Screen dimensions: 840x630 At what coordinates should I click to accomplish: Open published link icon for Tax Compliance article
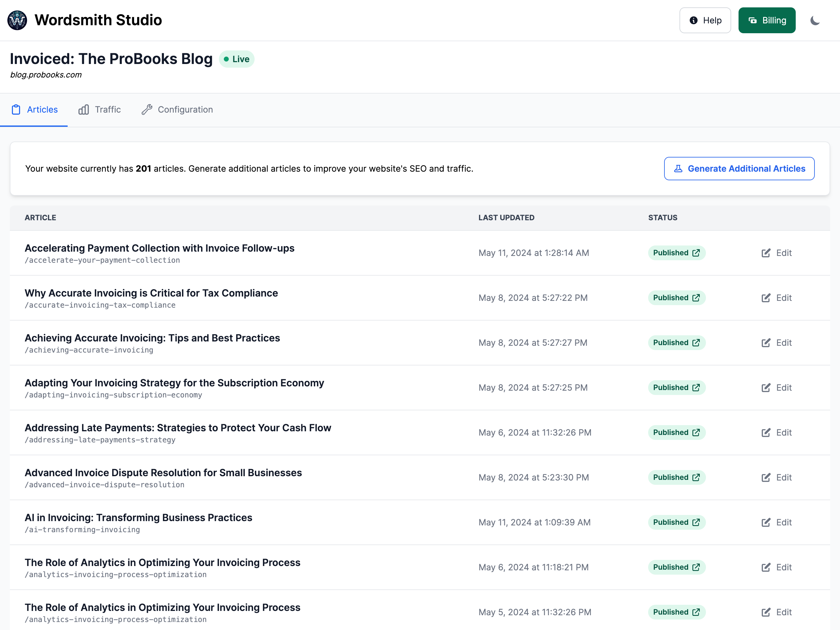pos(696,298)
